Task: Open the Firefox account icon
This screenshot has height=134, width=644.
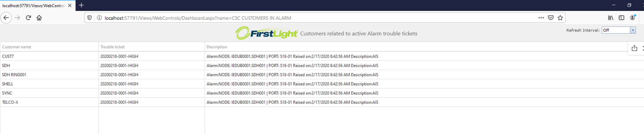Action: (632, 18)
